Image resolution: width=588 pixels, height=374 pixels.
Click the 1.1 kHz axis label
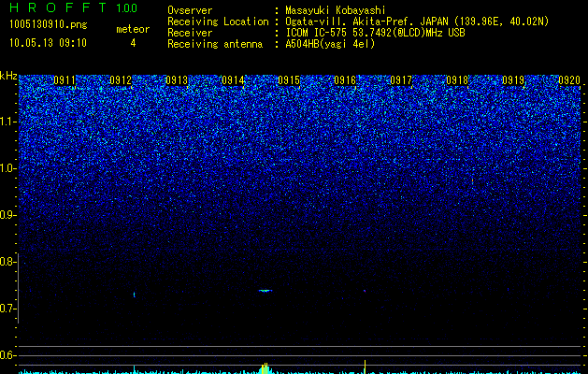[8, 122]
